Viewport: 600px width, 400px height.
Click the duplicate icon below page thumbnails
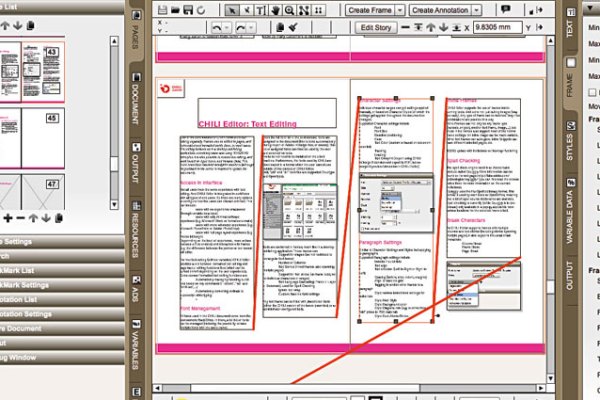59,218
